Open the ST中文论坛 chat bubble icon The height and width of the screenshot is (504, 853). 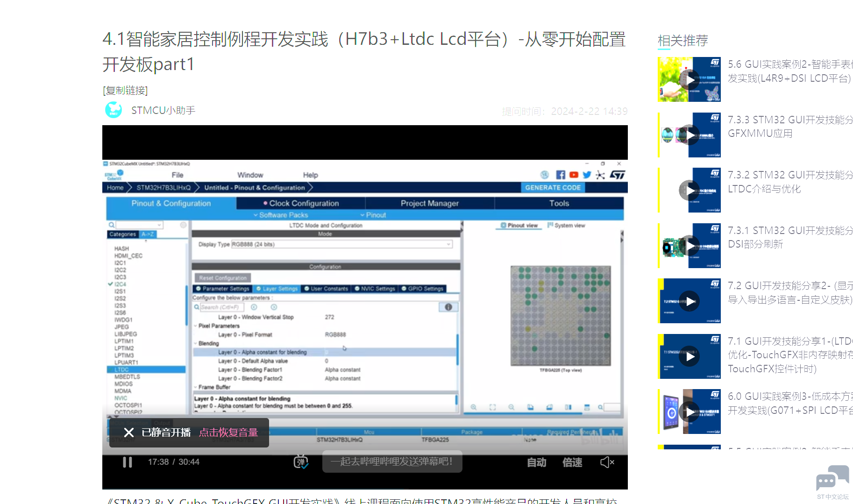pyautogui.click(x=832, y=479)
